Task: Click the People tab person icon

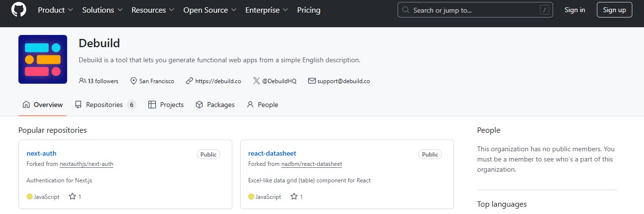Action: (x=250, y=105)
